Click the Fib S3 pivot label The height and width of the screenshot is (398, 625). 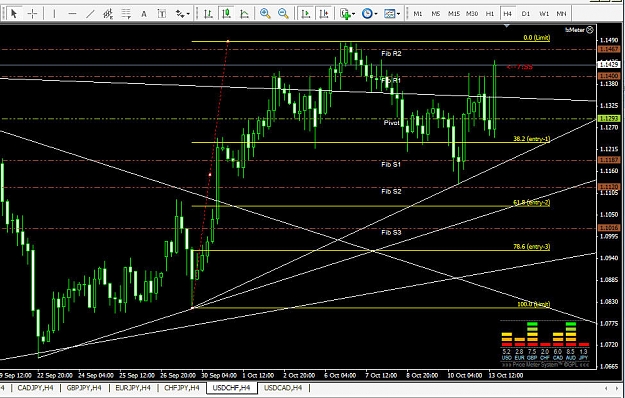click(x=391, y=232)
